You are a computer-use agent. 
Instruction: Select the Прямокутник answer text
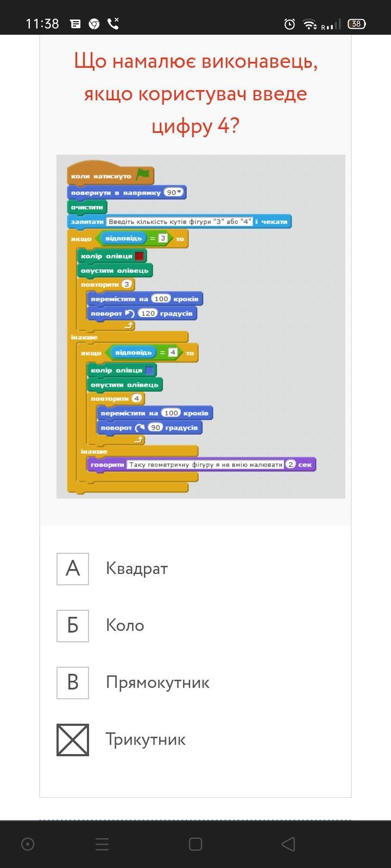157,682
